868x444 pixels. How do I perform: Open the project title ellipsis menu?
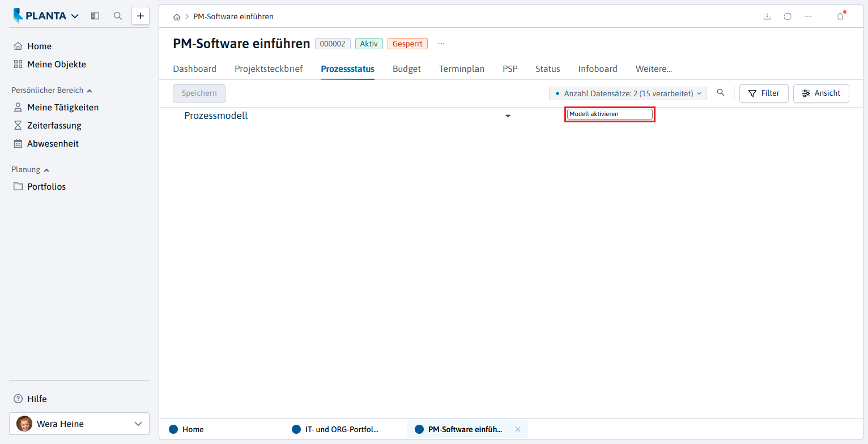[441, 44]
